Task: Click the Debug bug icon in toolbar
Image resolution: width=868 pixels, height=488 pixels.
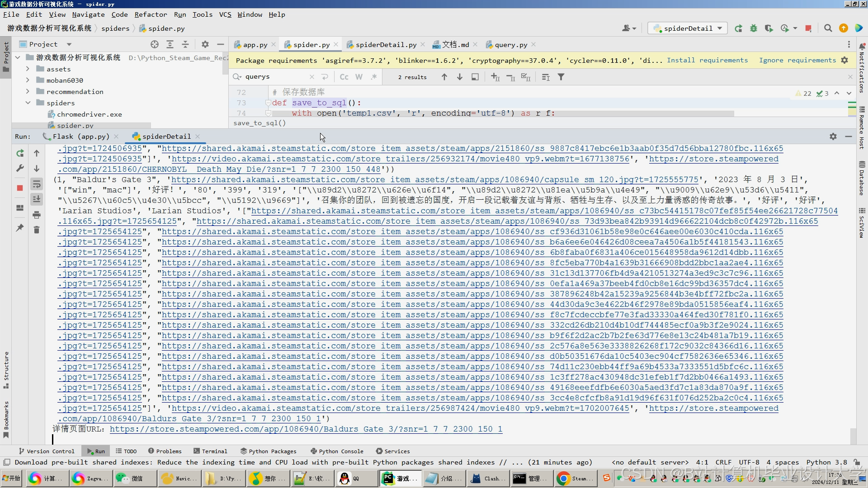Action: 753,28
